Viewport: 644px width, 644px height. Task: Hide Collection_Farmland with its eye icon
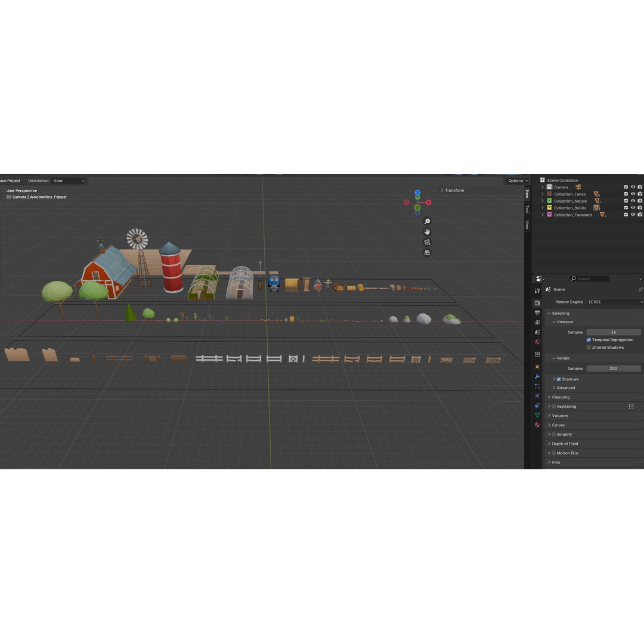(x=633, y=215)
